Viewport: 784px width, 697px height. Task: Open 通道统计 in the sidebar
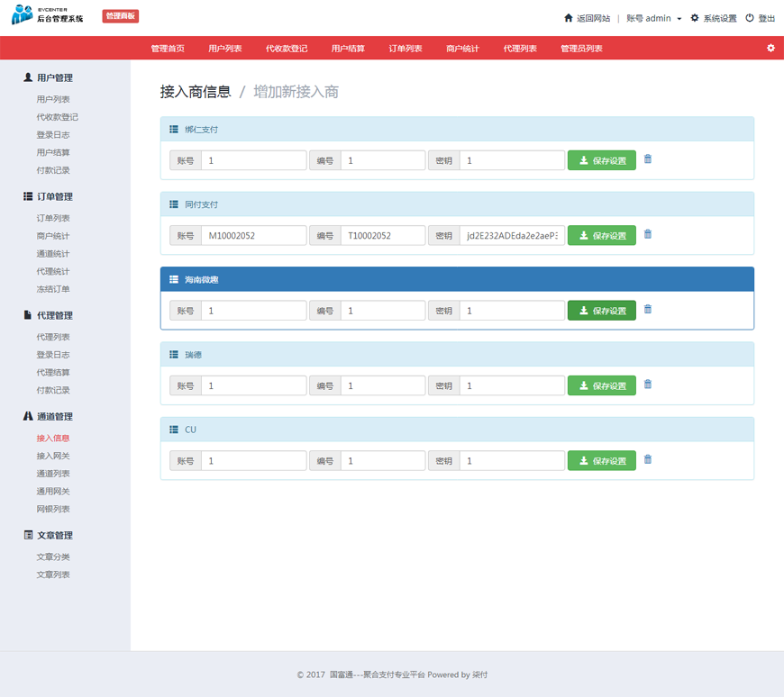click(x=53, y=253)
